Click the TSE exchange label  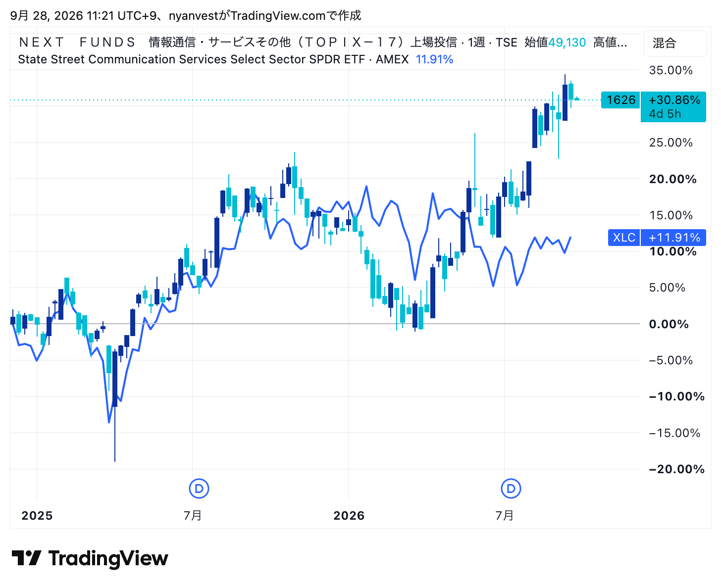tap(506, 43)
